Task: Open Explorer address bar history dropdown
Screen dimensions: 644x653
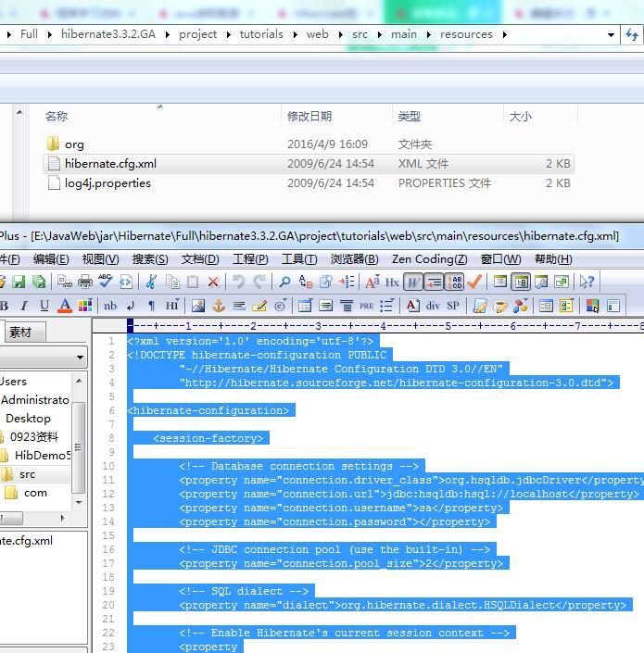Action: [x=611, y=35]
